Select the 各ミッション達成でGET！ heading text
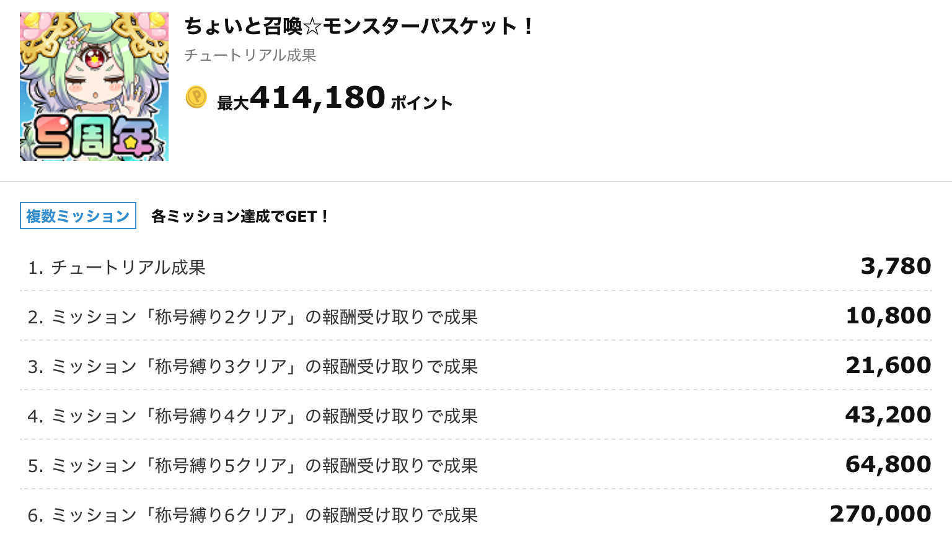This screenshot has width=952, height=560. [x=240, y=216]
